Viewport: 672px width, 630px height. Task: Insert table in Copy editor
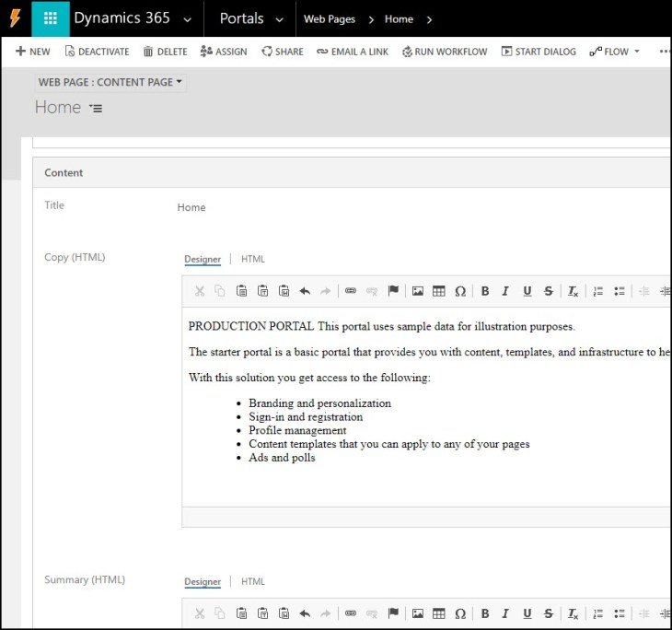439,291
